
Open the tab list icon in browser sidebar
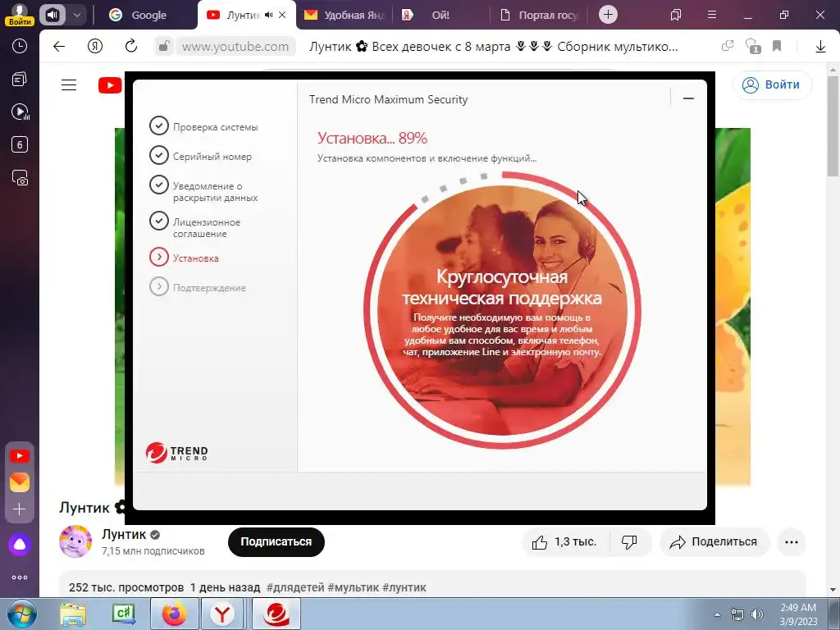coord(20,80)
